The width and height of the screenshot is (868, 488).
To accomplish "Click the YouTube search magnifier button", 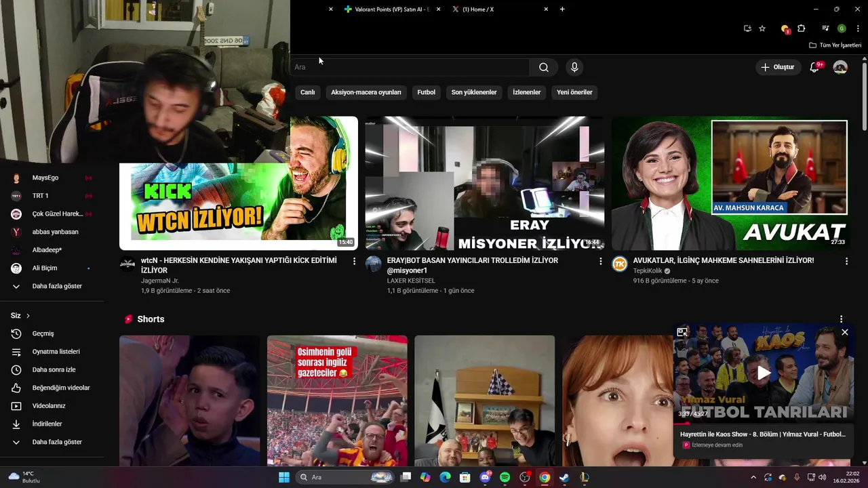I will pyautogui.click(x=544, y=67).
